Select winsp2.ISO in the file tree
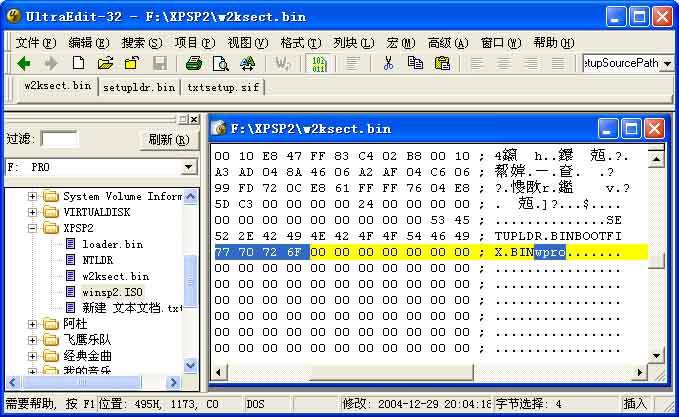The width and height of the screenshot is (679, 417). coord(112,292)
